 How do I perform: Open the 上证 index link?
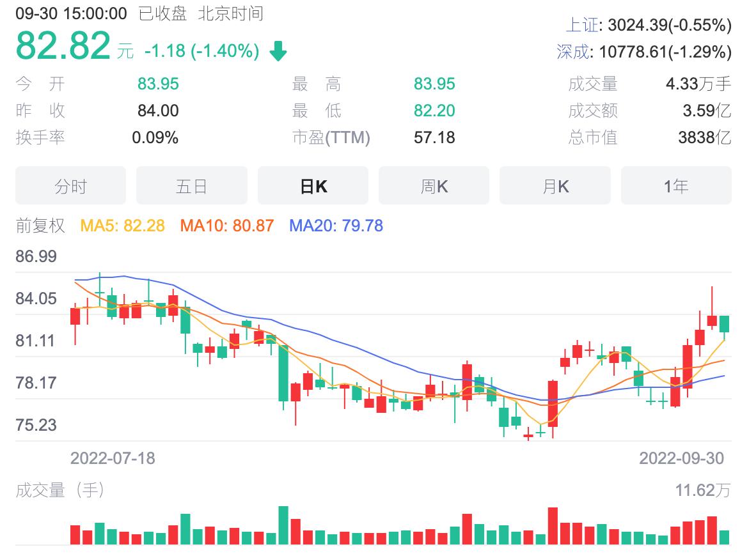(581, 24)
